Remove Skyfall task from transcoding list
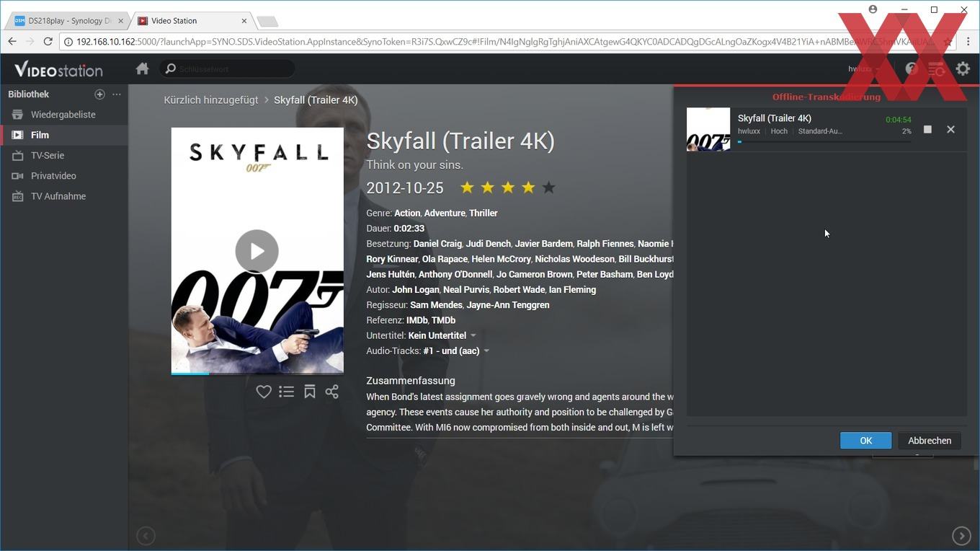The image size is (980, 551). (950, 129)
